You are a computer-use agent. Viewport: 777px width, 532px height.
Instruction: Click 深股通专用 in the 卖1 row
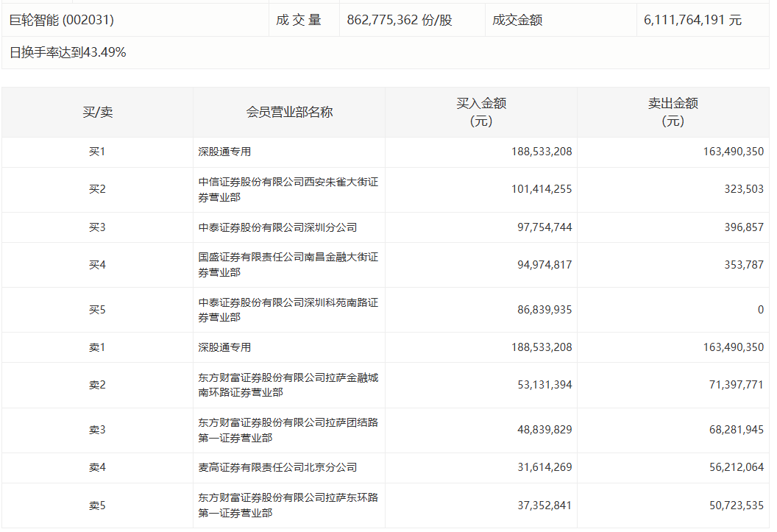tap(224, 347)
